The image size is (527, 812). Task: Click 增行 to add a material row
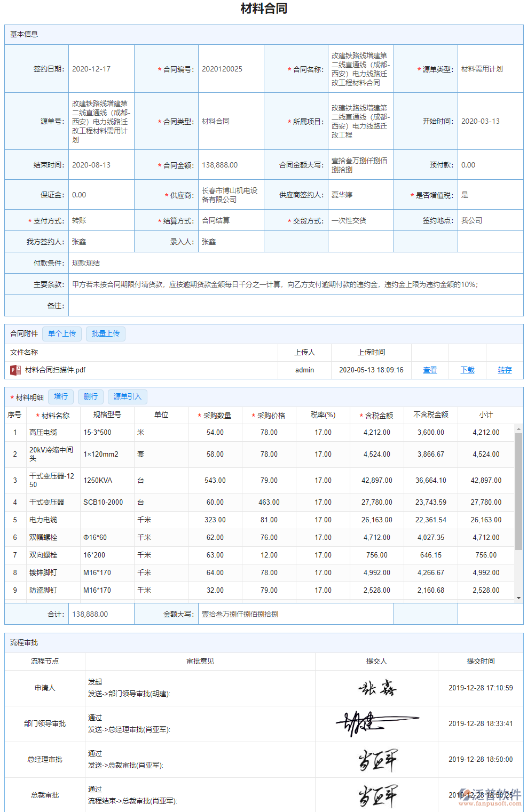pos(61,397)
